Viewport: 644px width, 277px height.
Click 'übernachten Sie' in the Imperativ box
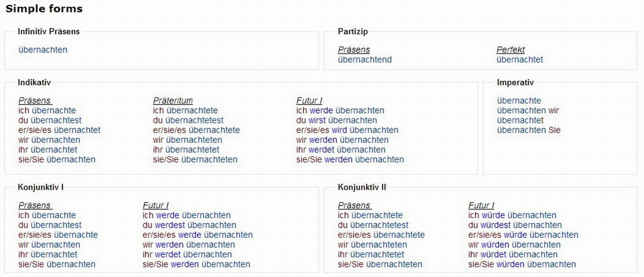(x=528, y=130)
